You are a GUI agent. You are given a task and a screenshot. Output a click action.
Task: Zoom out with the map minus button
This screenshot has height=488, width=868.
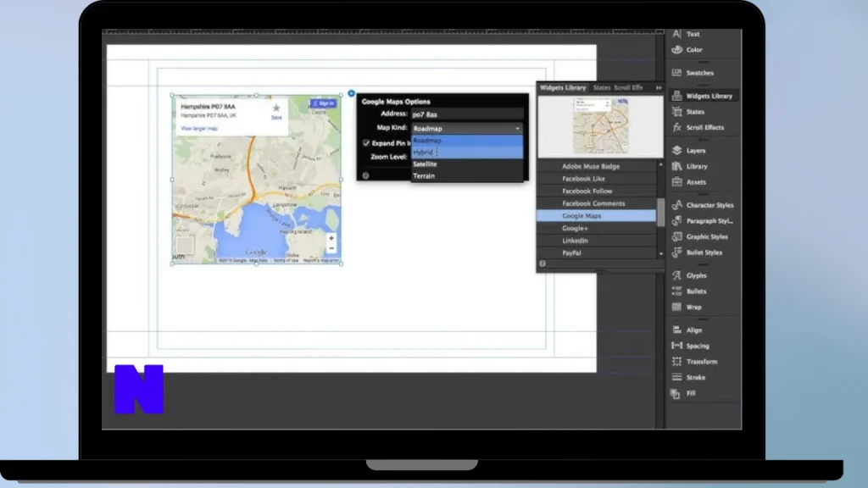click(x=331, y=248)
